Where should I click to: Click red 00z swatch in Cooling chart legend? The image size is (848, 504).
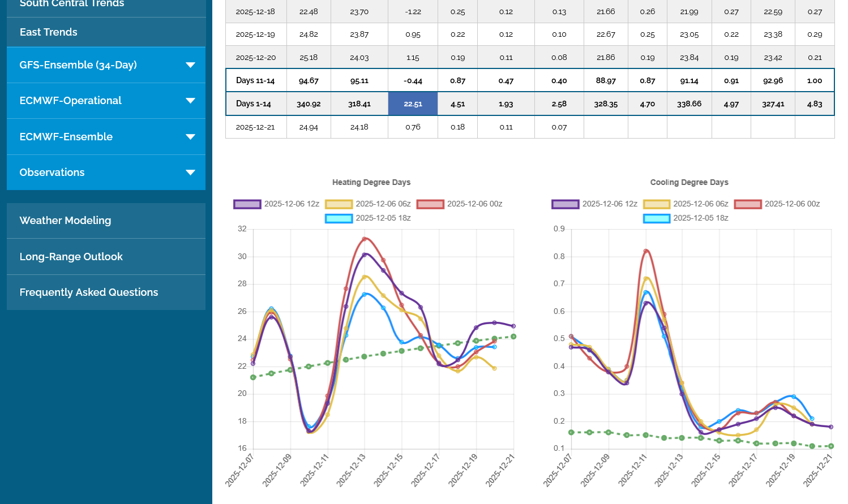coord(748,204)
